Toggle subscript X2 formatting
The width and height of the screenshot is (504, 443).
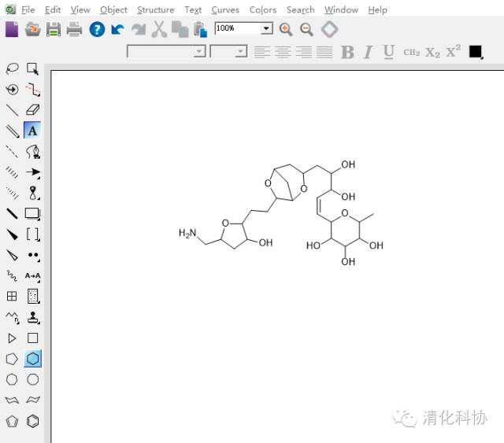(432, 53)
